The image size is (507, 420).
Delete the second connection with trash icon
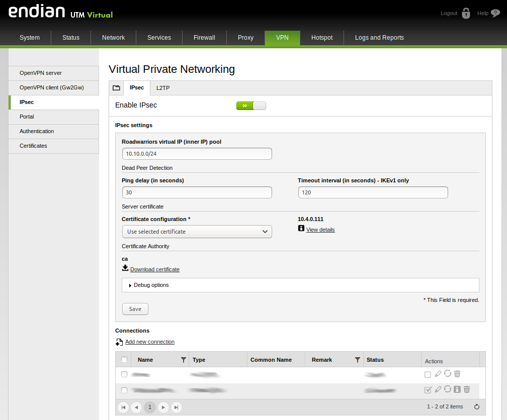(467, 389)
